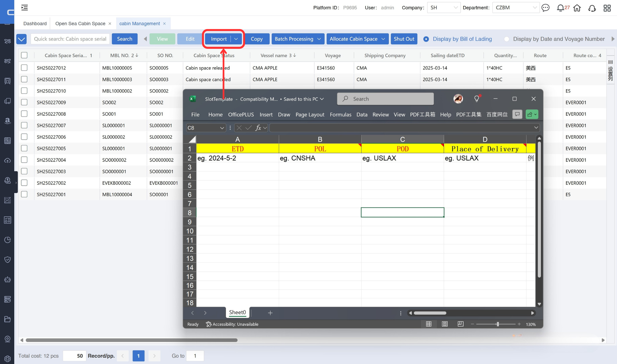Expand the Excel formula bar
Screen dimensions: 617x364
(536, 128)
